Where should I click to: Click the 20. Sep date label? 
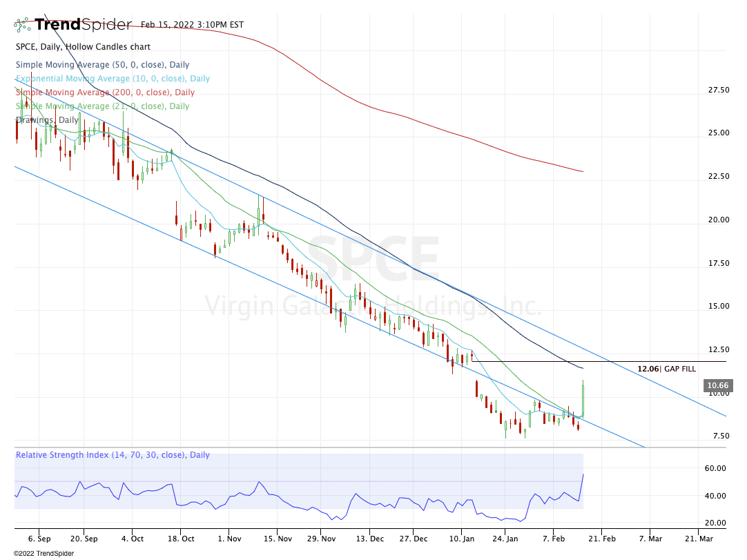tap(84, 539)
